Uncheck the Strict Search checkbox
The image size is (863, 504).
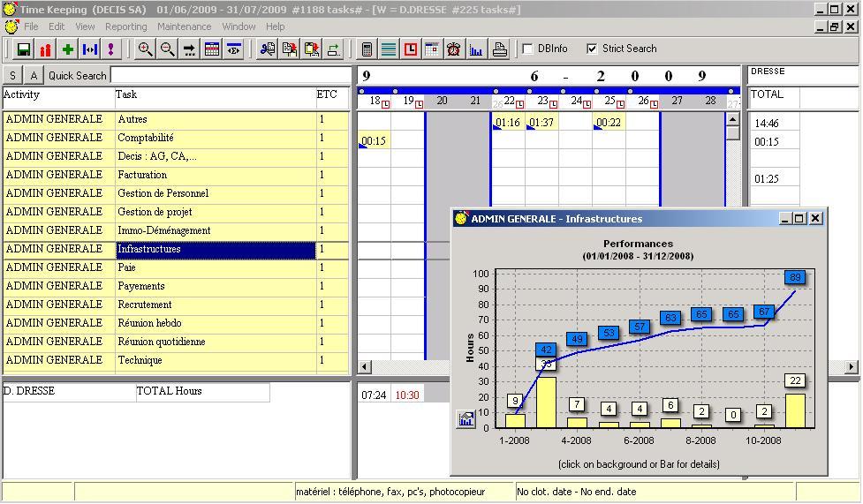pyautogui.click(x=592, y=49)
